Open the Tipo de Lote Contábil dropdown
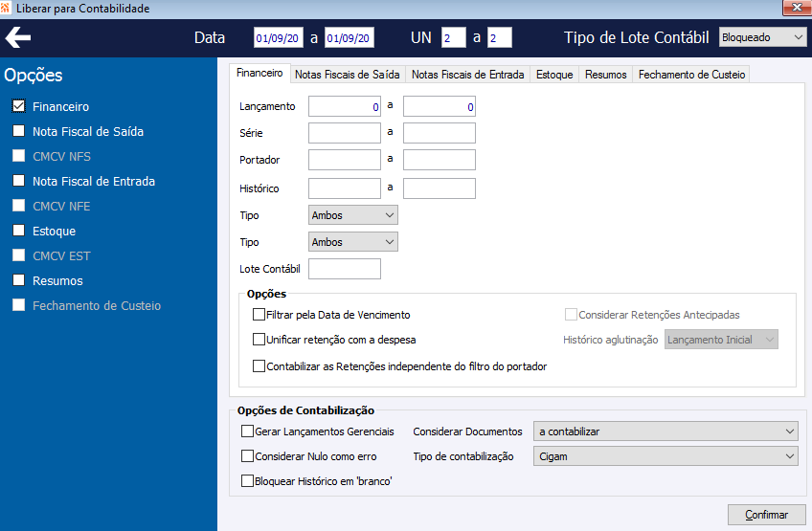Screen dimensions: 812x531 coord(762,37)
